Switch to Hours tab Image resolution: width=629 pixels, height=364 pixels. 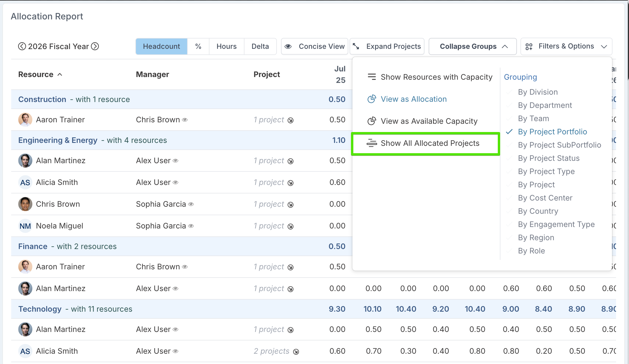click(x=226, y=46)
